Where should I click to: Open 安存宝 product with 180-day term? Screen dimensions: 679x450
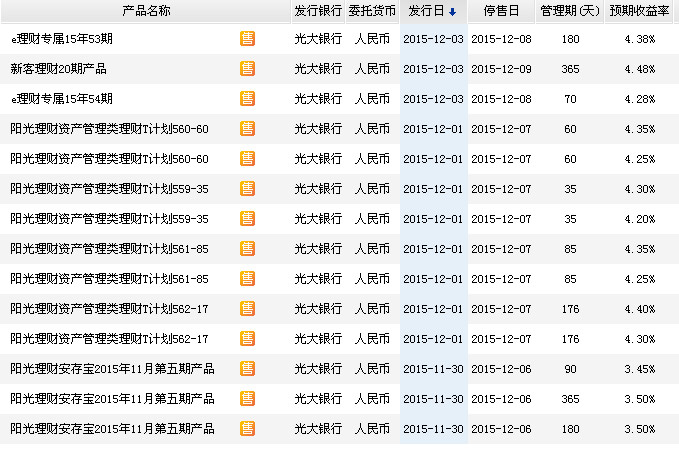(113, 429)
